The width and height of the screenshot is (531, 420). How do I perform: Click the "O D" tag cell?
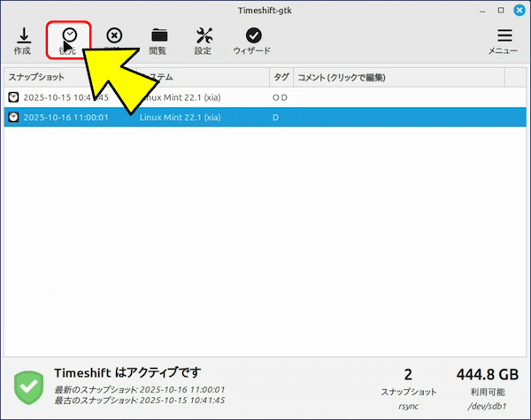click(280, 97)
